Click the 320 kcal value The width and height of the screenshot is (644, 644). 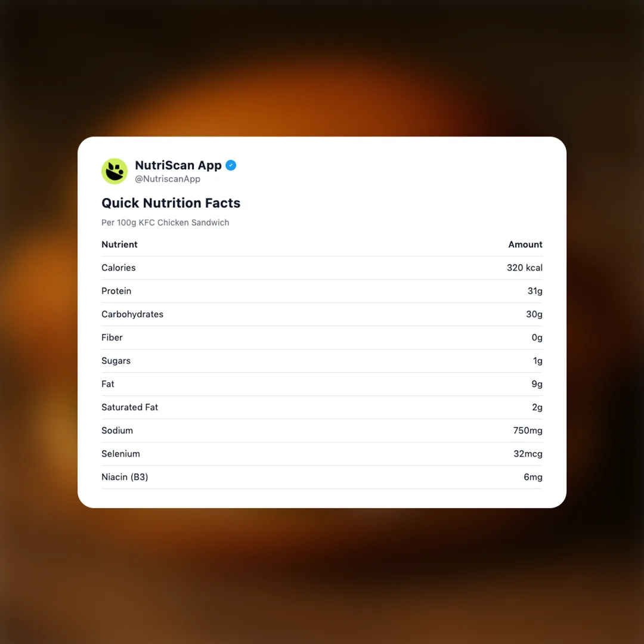click(x=524, y=268)
